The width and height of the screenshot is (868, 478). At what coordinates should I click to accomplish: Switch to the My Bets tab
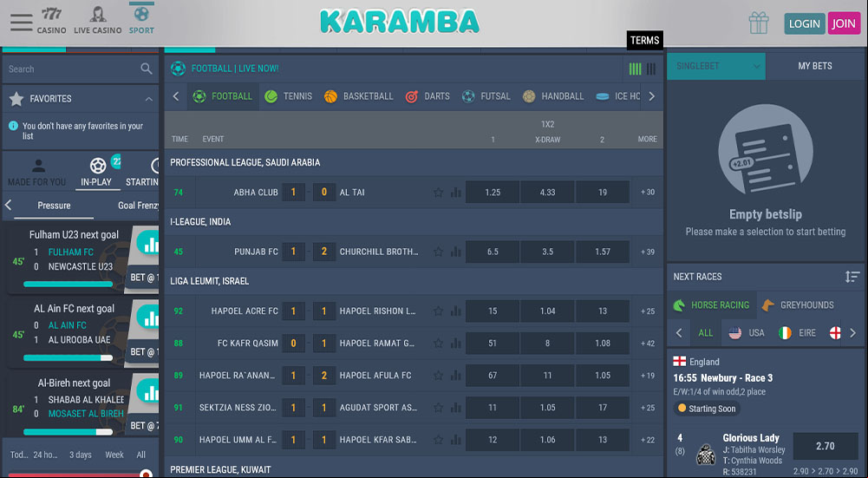[x=815, y=66]
